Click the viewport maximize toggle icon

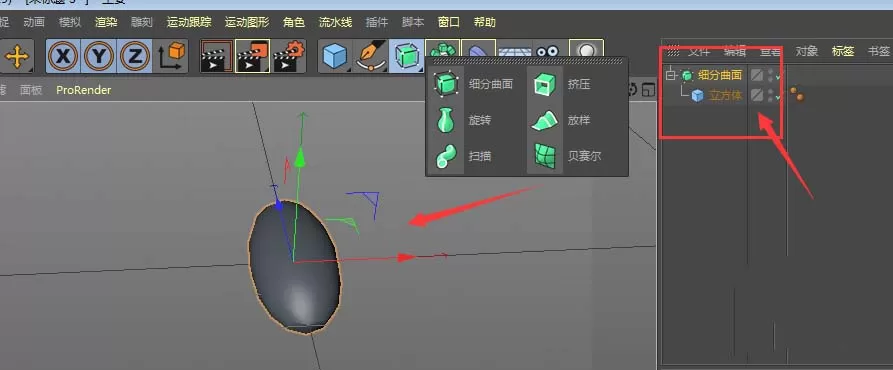pyautogui.click(x=649, y=89)
